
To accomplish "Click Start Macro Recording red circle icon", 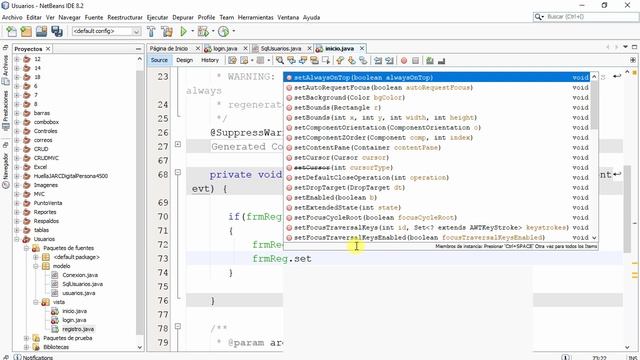I will click(404, 60).
